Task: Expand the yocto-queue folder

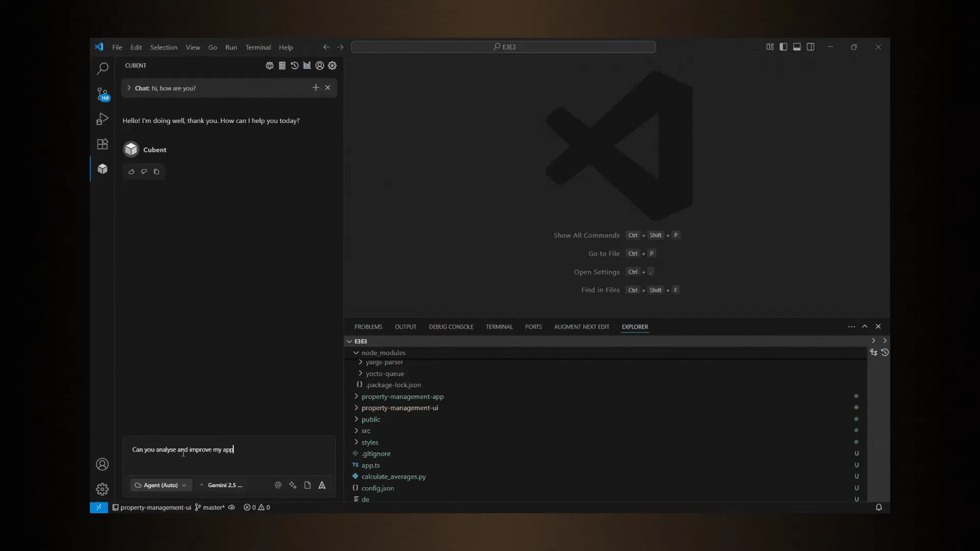Action: click(360, 373)
